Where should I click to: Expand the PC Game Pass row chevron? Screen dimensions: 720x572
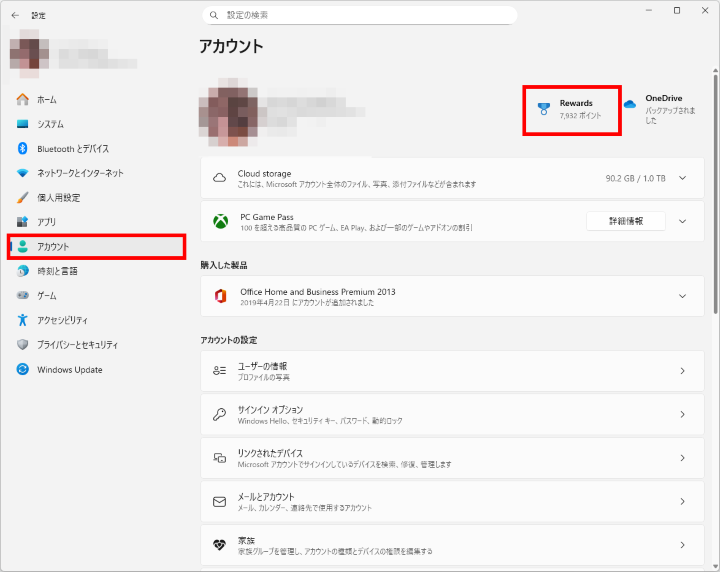pos(682,221)
